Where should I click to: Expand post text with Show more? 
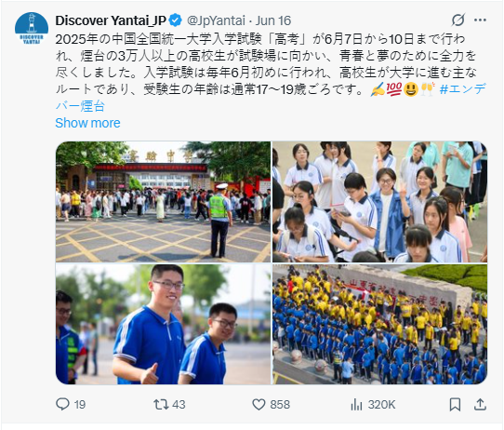click(x=87, y=123)
